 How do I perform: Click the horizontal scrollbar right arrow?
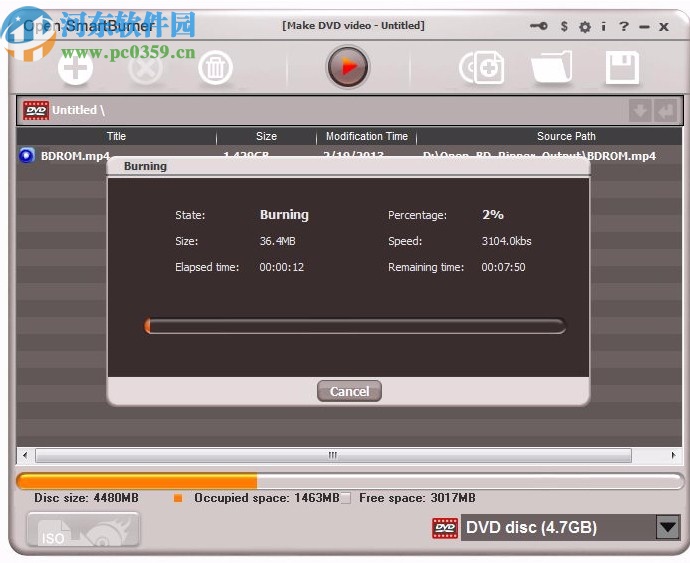pos(673,455)
